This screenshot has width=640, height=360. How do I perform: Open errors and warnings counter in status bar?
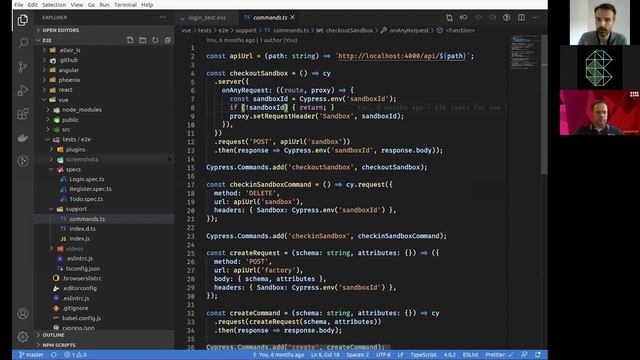coord(75,355)
